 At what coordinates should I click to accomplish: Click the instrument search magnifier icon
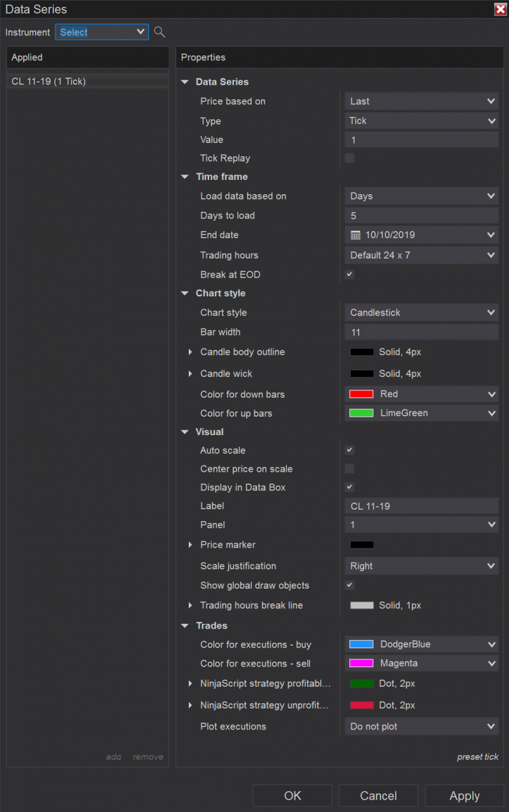tap(160, 32)
